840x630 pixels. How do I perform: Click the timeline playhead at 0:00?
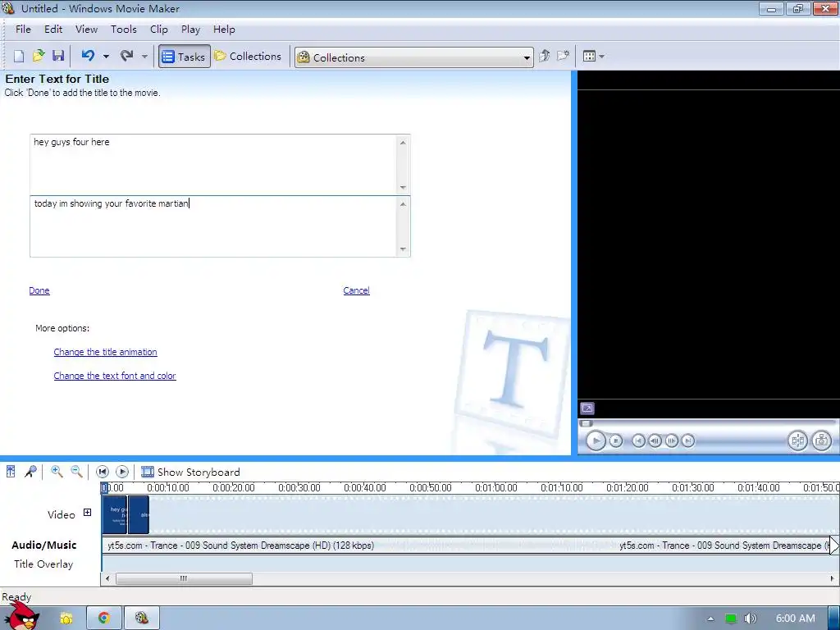(105, 487)
